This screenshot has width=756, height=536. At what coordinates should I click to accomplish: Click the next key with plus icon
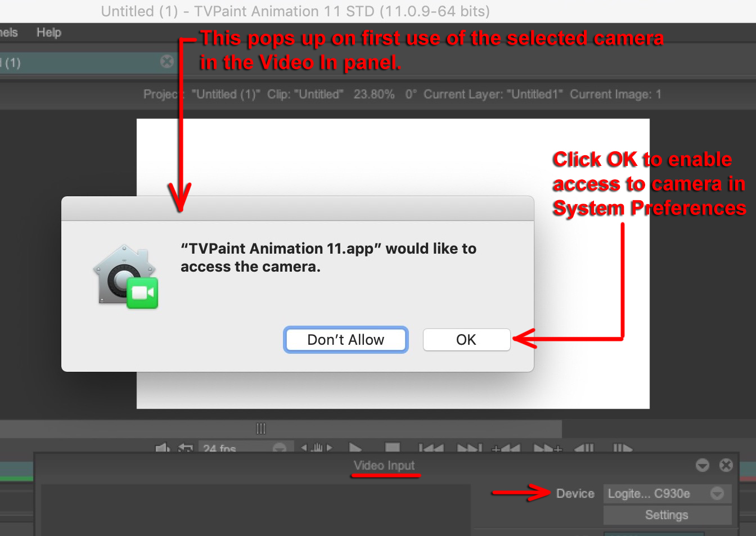(x=548, y=449)
